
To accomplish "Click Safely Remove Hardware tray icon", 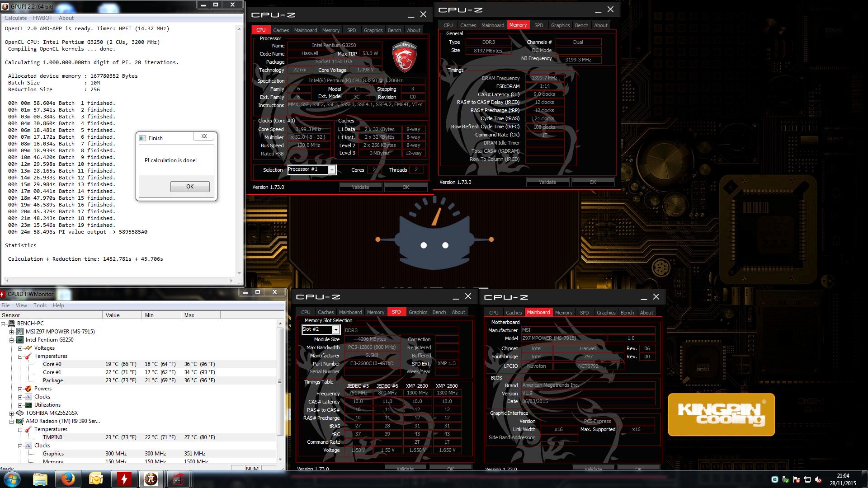I will coord(785,479).
